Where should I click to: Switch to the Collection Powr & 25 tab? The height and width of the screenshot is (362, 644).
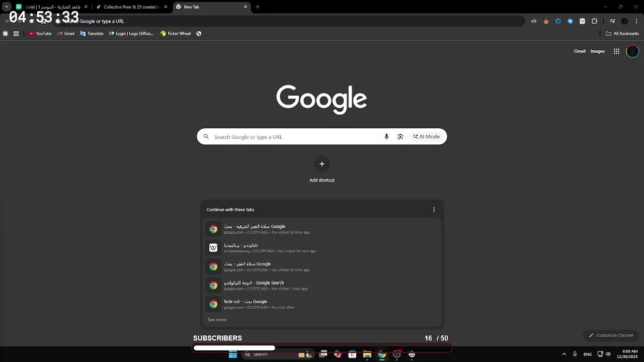[131, 7]
